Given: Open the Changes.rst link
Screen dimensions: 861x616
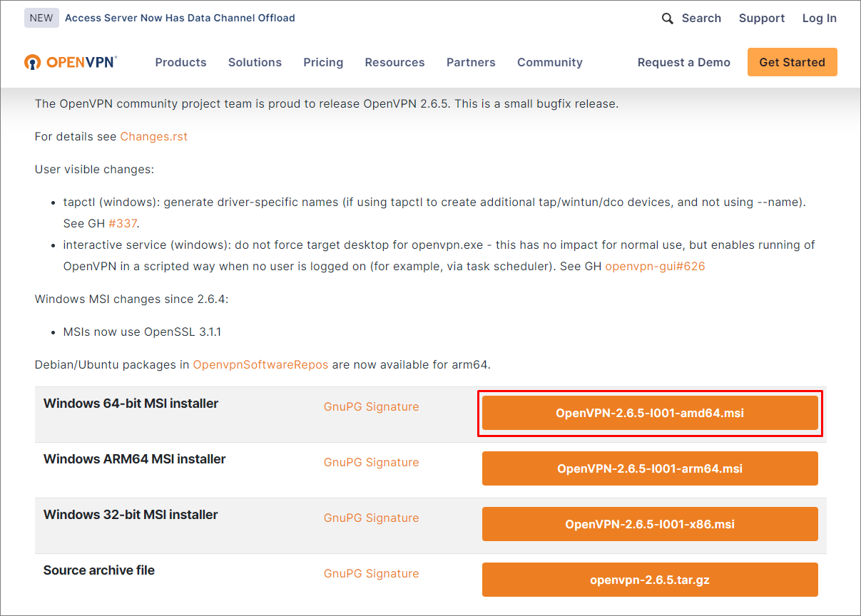Looking at the screenshot, I should 153,136.
